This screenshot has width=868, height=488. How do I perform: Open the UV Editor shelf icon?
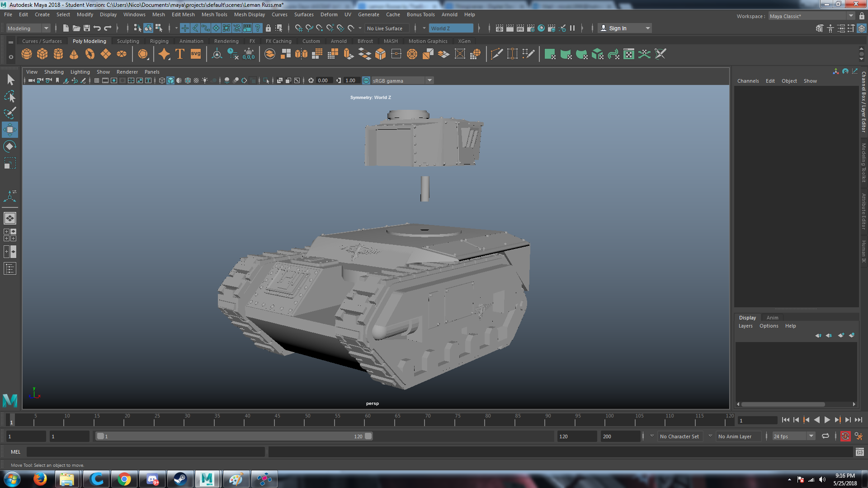coord(629,54)
